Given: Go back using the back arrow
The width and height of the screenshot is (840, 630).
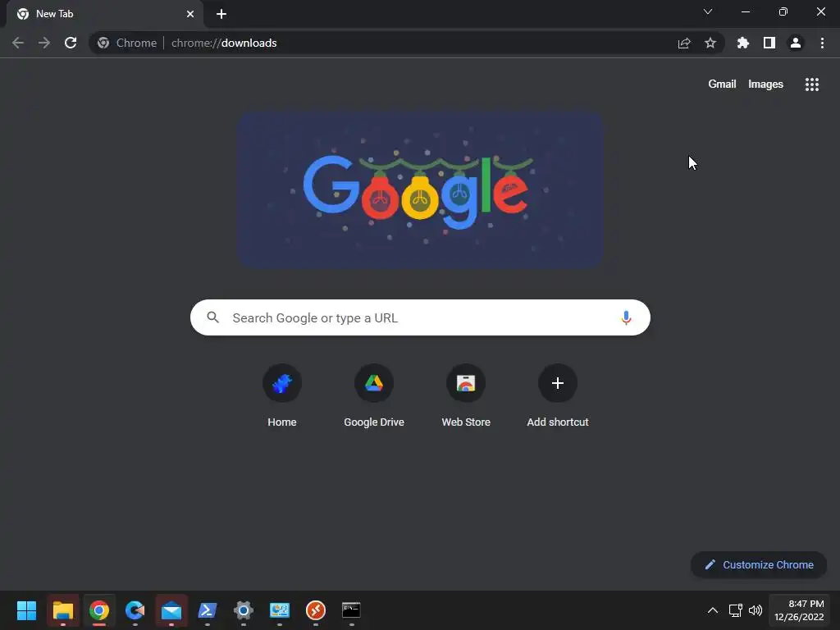Looking at the screenshot, I should click(x=18, y=43).
